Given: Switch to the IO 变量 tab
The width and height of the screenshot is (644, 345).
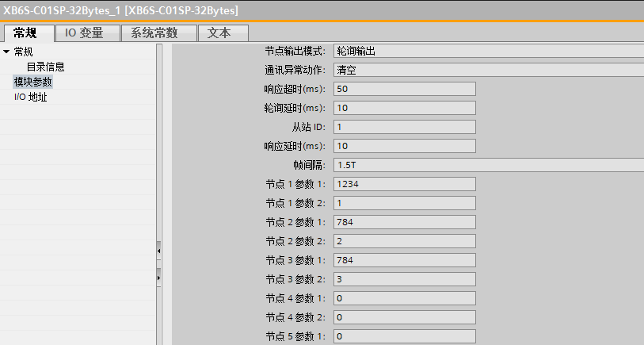Looking at the screenshot, I should pyautogui.click(x=87, y=33).
